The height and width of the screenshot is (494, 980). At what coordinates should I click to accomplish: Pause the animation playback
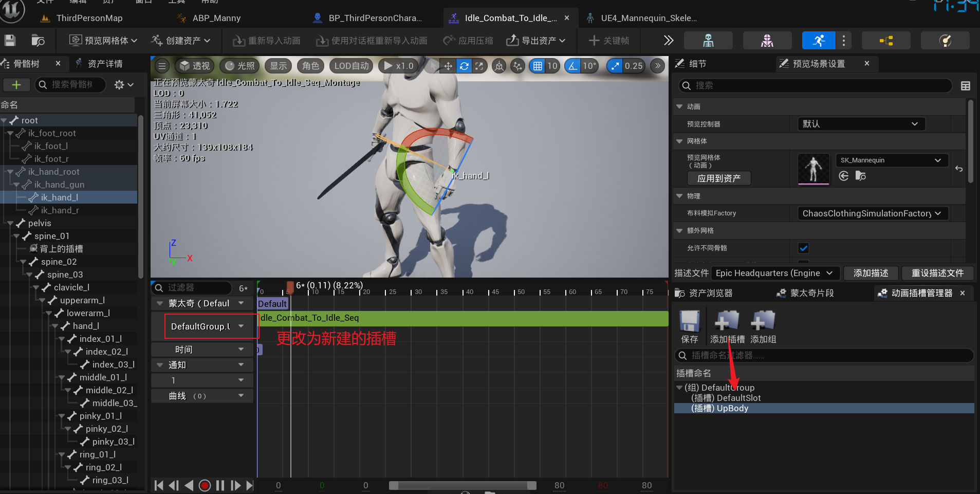(220, 485)
